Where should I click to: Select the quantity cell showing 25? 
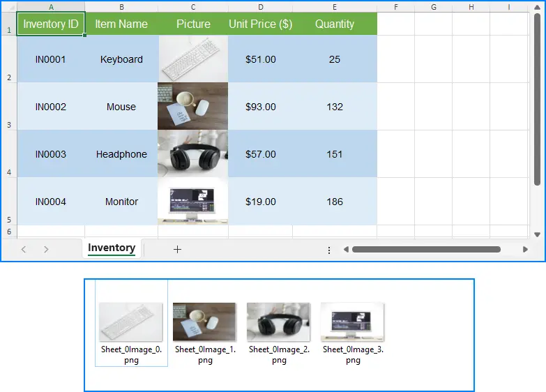(335, 59)
